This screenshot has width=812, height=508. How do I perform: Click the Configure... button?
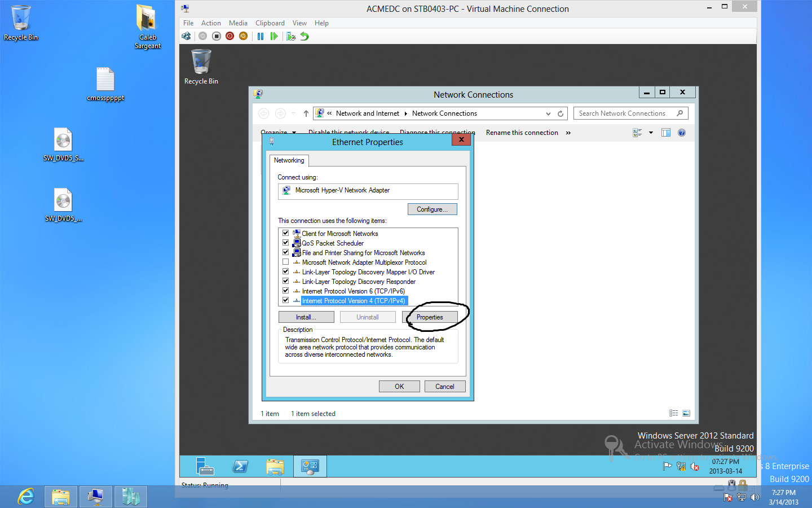pos(432,209)
